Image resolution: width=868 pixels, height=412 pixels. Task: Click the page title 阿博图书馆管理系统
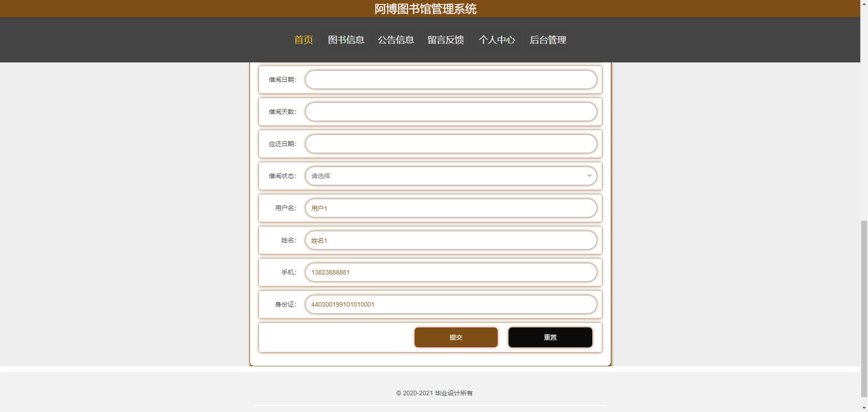coord(425,9)
